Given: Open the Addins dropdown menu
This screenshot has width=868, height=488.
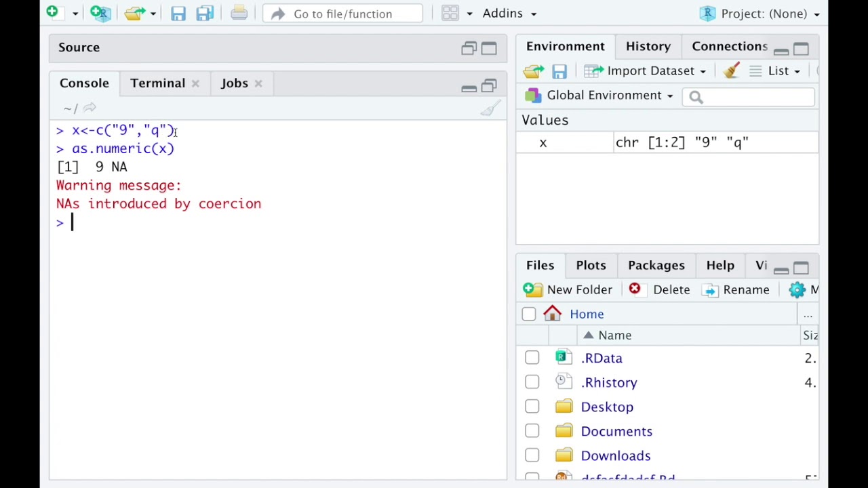Looking at the screenshot, I should (509, 14).
